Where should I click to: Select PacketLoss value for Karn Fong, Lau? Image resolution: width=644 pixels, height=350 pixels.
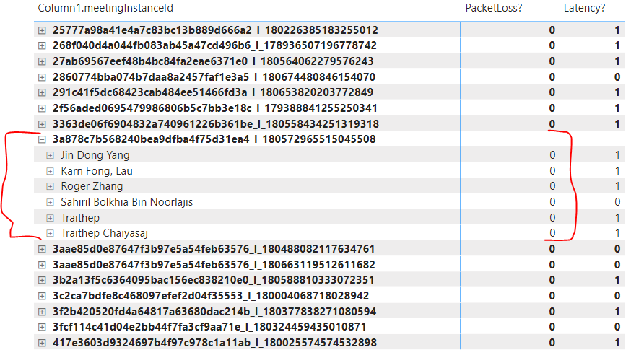coord(552,171)
